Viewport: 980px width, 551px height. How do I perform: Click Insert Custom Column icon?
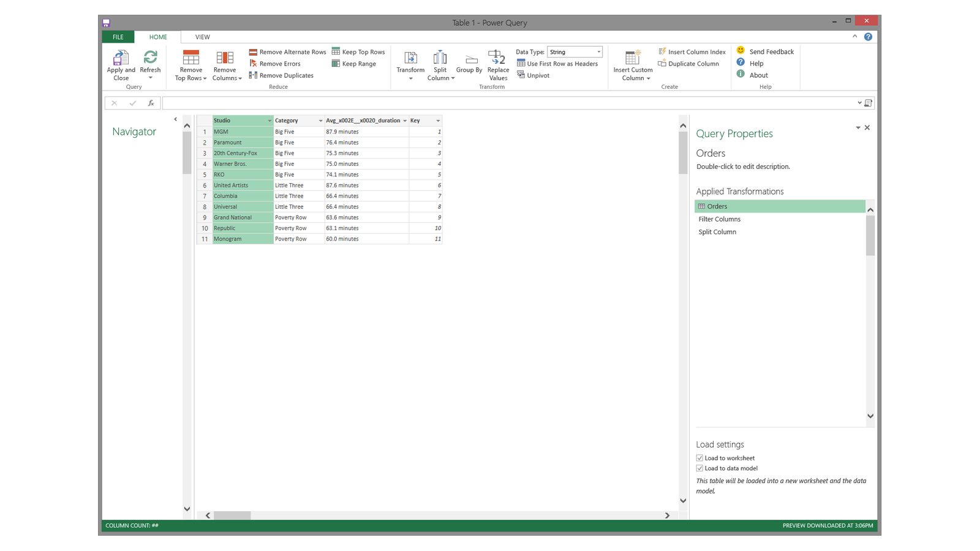pyautogui.click(x=633, y=58)
